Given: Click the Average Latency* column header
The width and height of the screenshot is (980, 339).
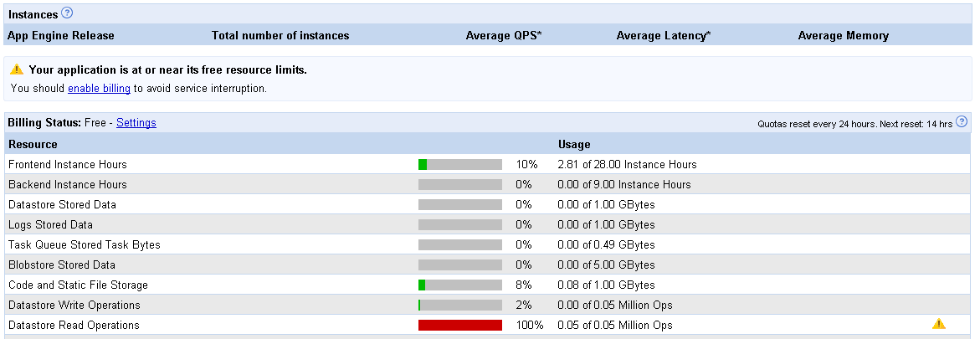Looking at the screenshot, I should [664, 36].
